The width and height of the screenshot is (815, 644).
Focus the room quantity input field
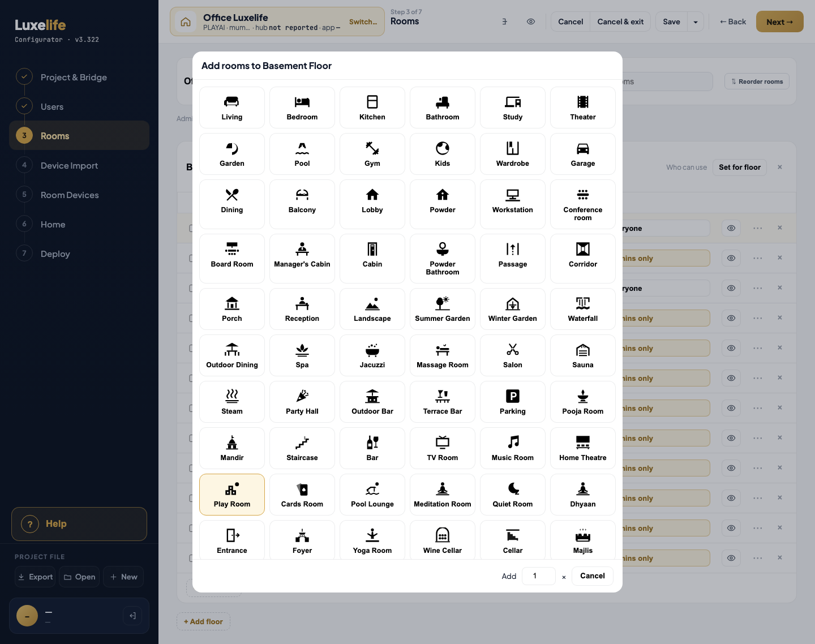click(x=539, y=576)
